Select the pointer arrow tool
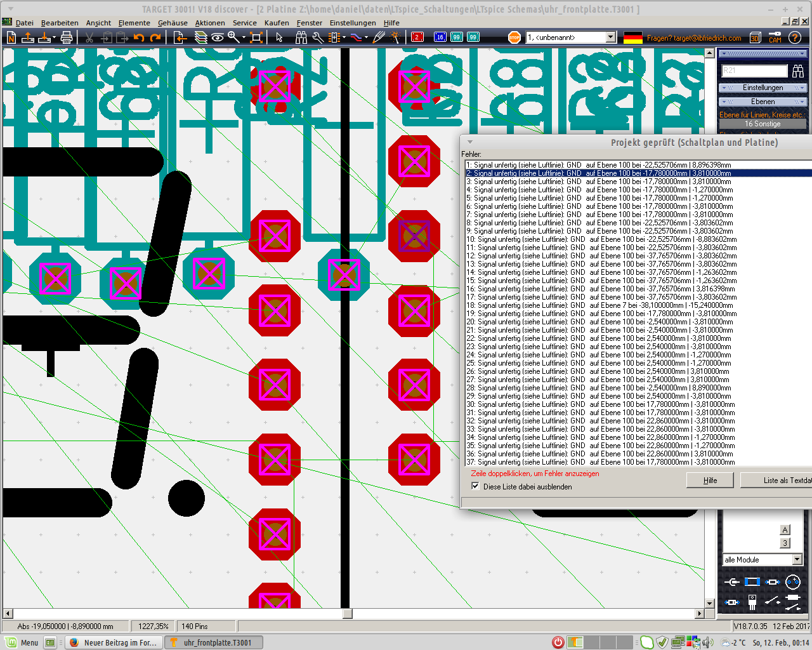812x650 pixels. (279, 37)
